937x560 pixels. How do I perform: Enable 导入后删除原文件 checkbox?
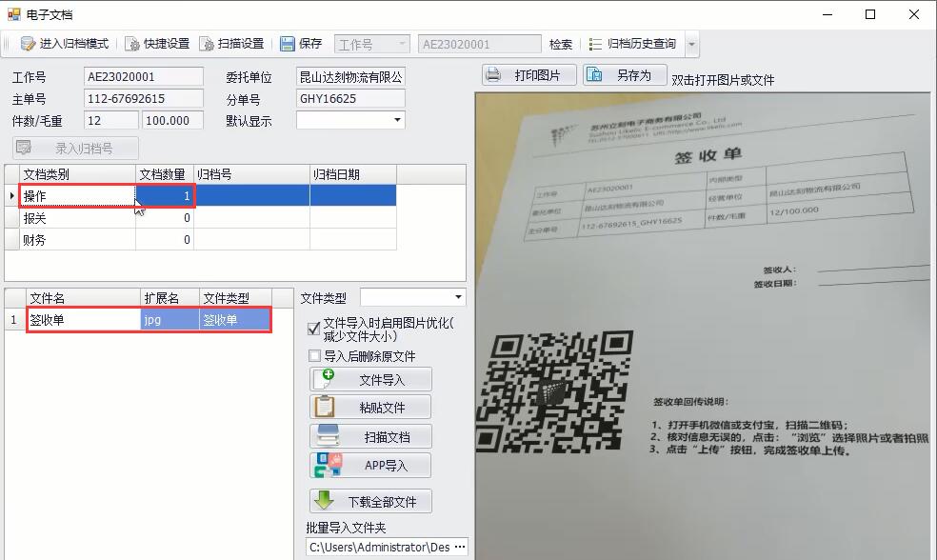pos(314,356)
